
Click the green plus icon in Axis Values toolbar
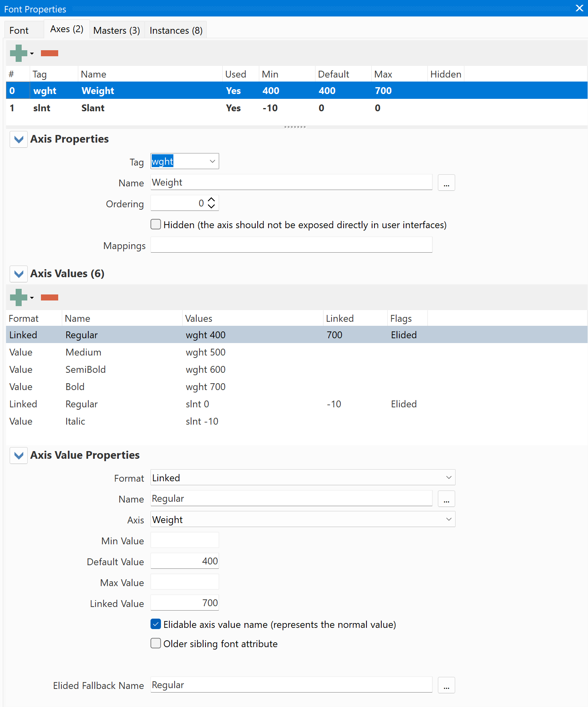[18, 297]
